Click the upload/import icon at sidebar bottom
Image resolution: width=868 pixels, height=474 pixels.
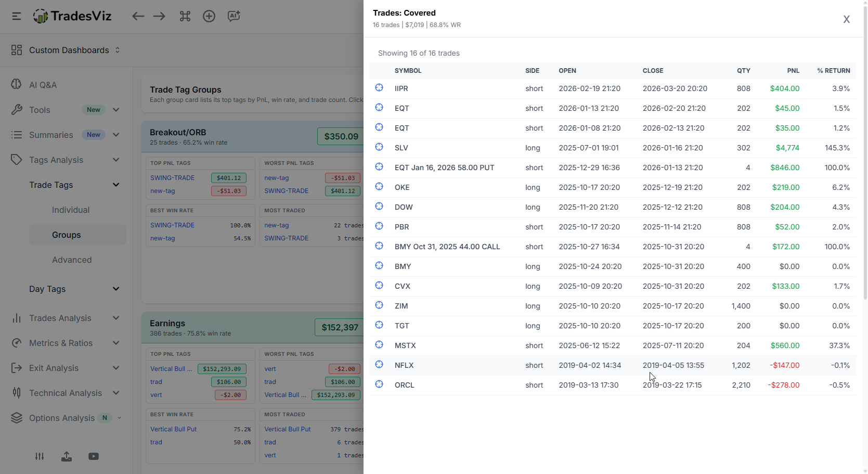click(x=67, y=456)
